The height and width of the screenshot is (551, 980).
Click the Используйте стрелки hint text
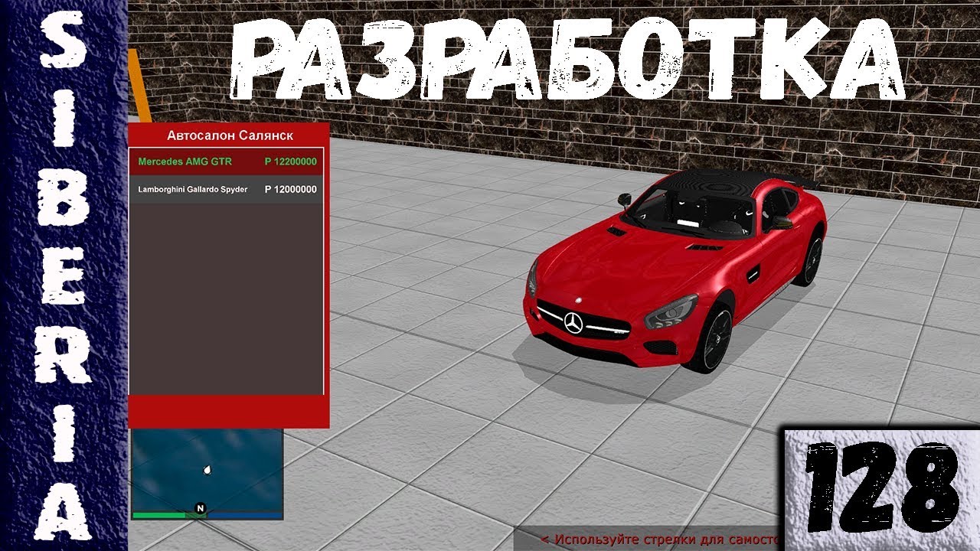point(658,539)
